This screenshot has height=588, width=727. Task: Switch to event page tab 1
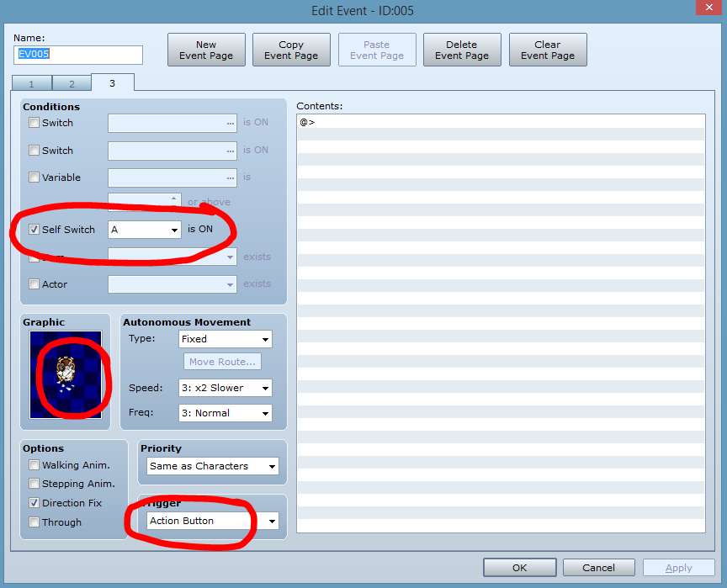tap(32, 83)
